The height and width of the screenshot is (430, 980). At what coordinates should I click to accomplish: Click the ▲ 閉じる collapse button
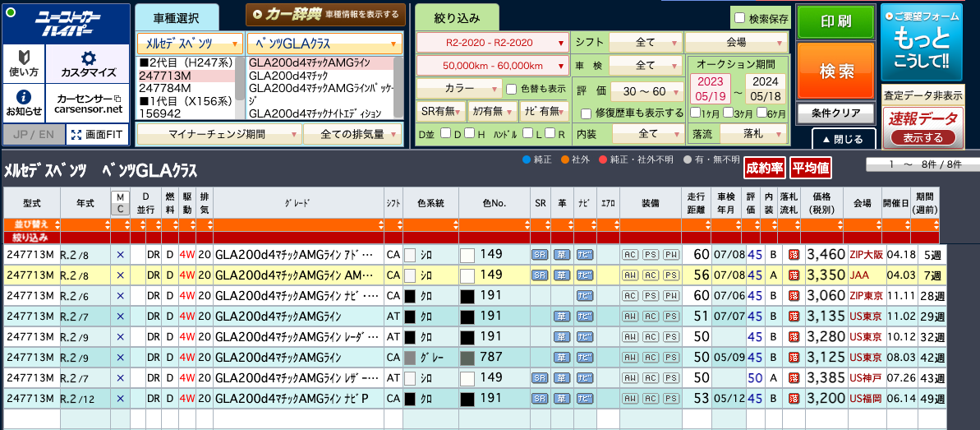(x=844, y=139)
